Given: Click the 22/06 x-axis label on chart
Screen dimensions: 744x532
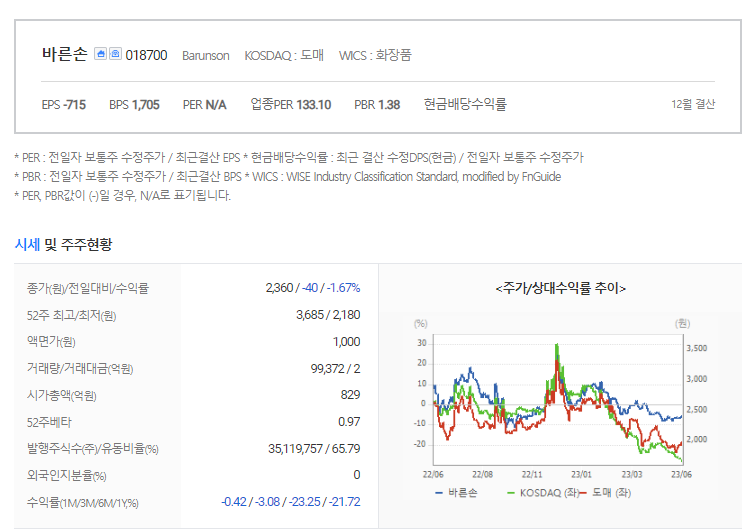Looking at the screenshot, I should coord(433,474).
